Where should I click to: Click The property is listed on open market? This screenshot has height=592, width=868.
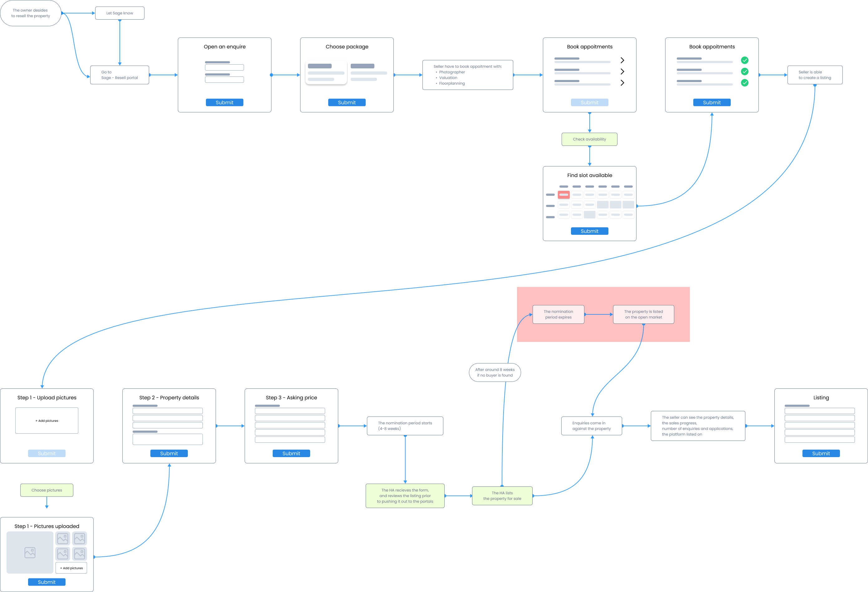click(644, 314)
